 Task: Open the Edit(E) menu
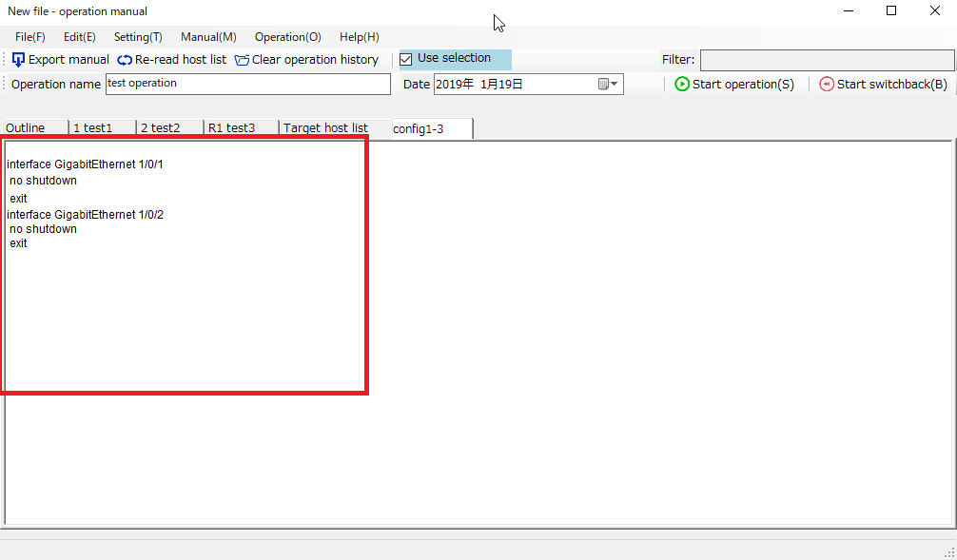point(79,37)
